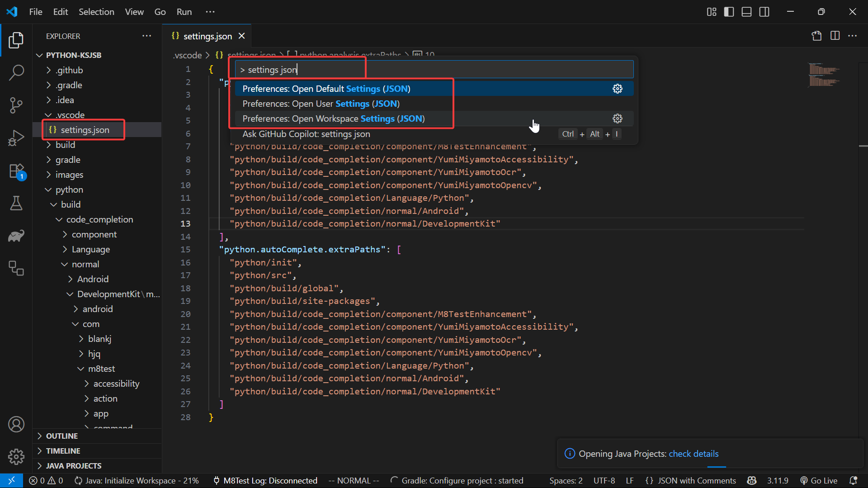Toggle the bottom panel layout button
Image resolution: width=868 pixels, height=488 pixels.
tap(746, 12)
